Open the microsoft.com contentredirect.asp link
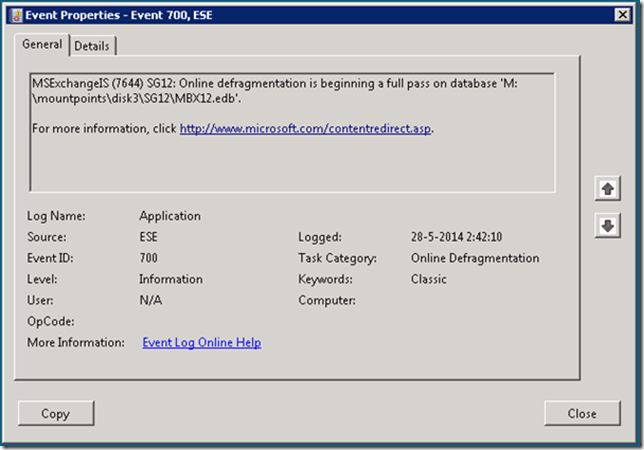Viewport: 644px width, 450px height. tap(306, 129)
